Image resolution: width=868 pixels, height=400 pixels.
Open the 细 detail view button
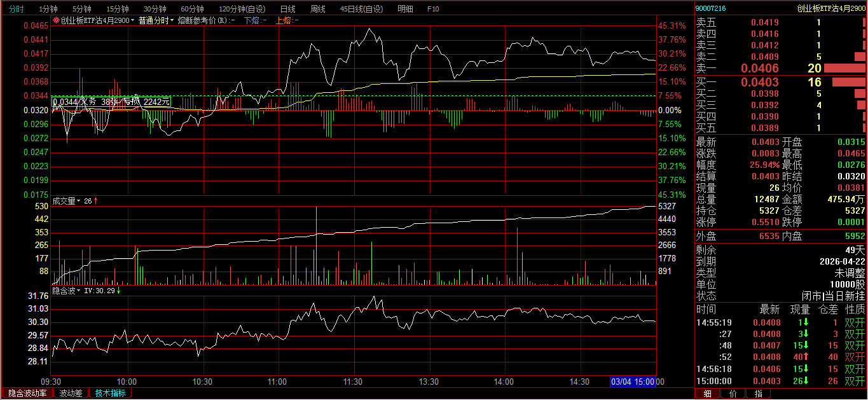tap(708, 394)
